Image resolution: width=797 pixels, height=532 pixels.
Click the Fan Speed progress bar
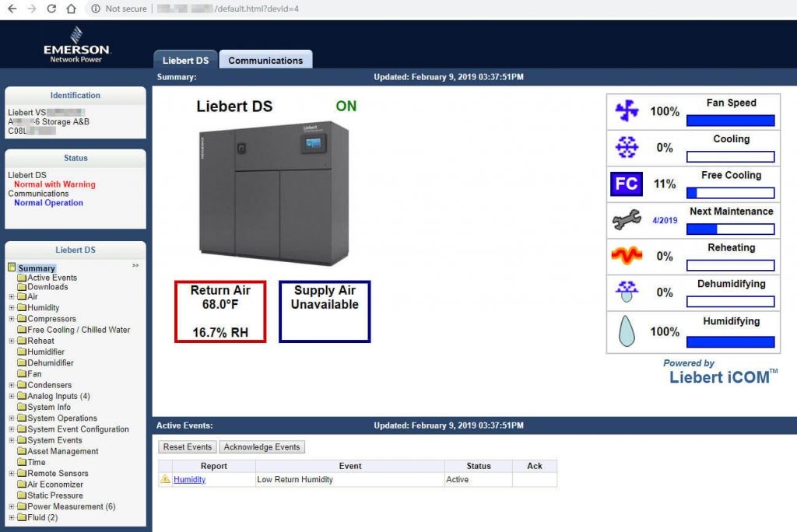(730, 121)
